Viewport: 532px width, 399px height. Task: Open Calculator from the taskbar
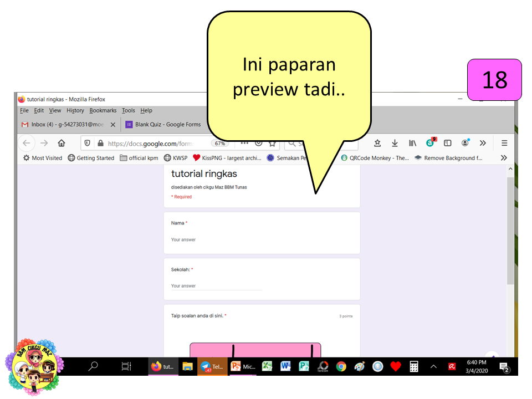coord(414,366)
